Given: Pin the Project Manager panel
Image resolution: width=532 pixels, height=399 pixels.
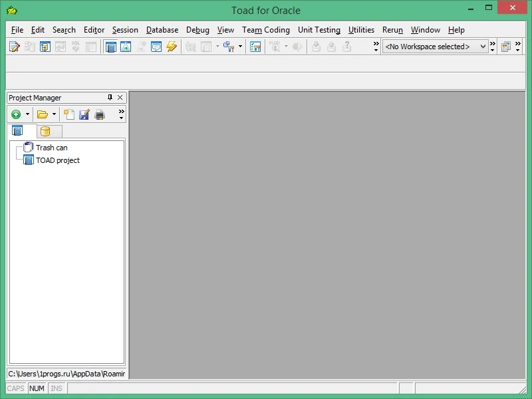Looking at the screenshot, I should coord(110,97).
